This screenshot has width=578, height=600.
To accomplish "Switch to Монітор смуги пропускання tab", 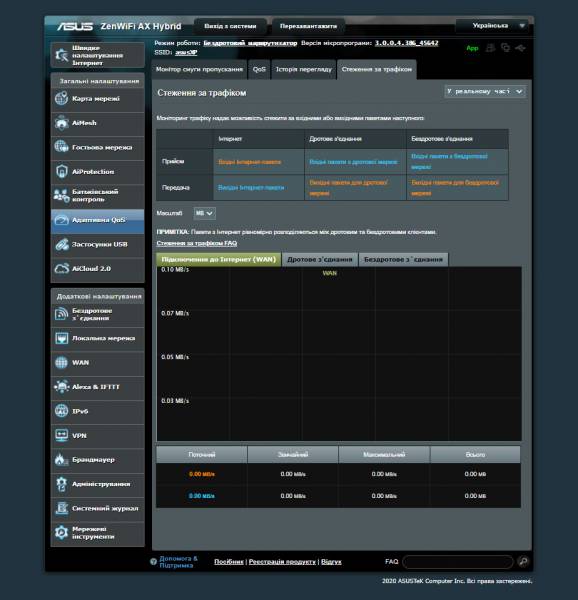I will pyautogui.click(x=199, y=70).
